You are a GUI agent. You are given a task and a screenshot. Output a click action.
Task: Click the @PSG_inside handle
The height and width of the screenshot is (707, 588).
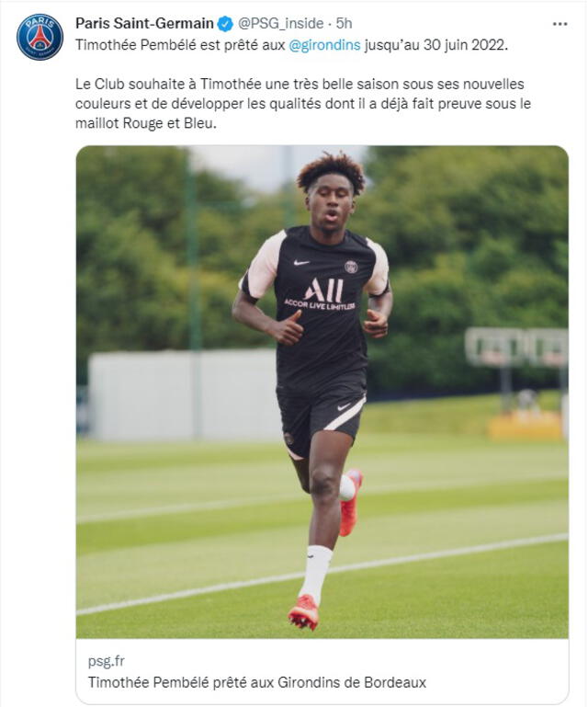280,23
